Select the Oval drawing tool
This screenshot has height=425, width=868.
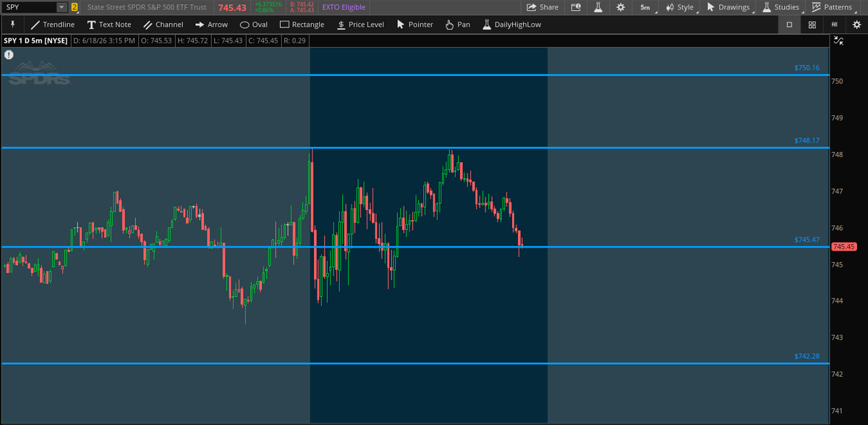pos(253,25)
